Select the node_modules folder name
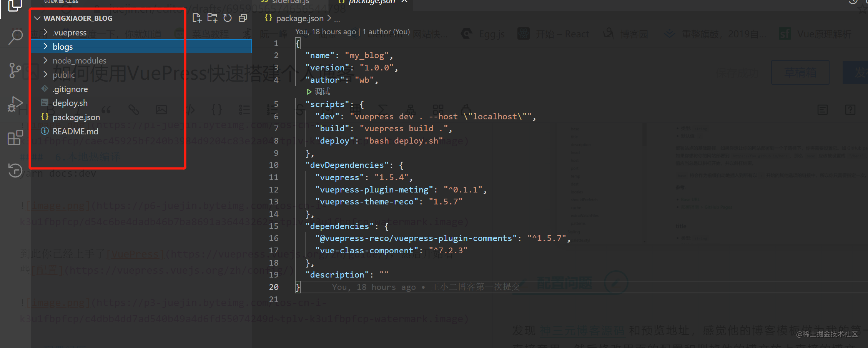868x348 pixels. pyautogui.click(x=80, y=60)
